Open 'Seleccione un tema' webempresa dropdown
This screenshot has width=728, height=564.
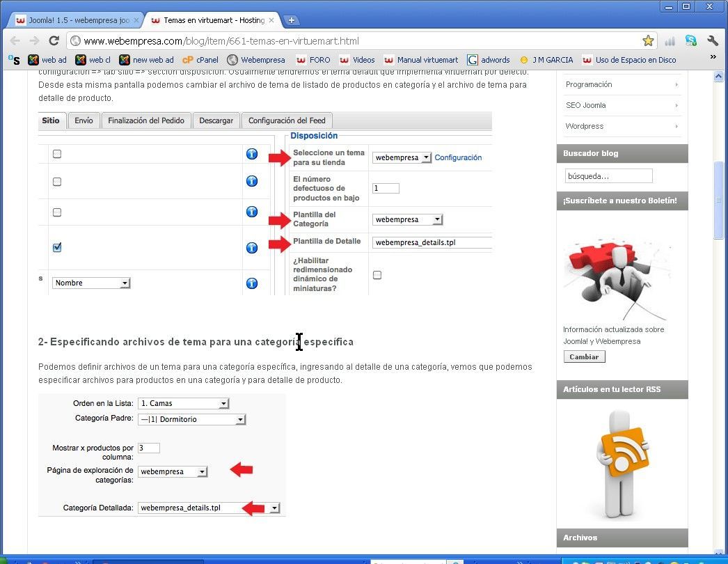click(x=402, y=157)
